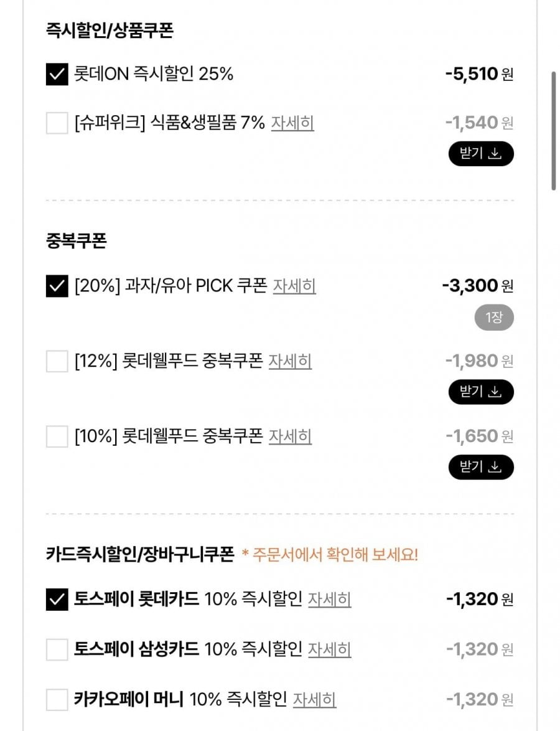Uncheck 토스페이 롯데카드 10% 즉시할인
The width and height of the screenshot is (560, 731).
57,600
